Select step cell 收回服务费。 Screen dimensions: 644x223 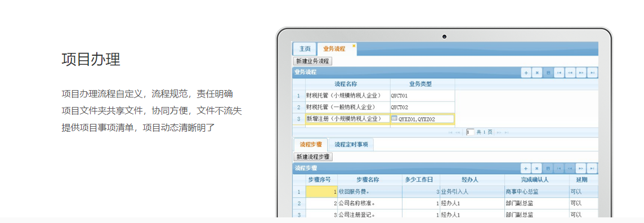(x=370, y=191)
